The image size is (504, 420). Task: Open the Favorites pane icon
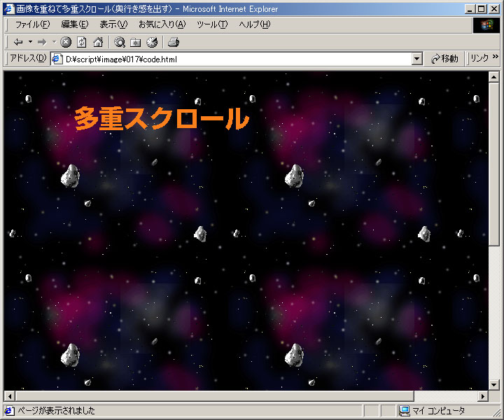coord(136,42)
